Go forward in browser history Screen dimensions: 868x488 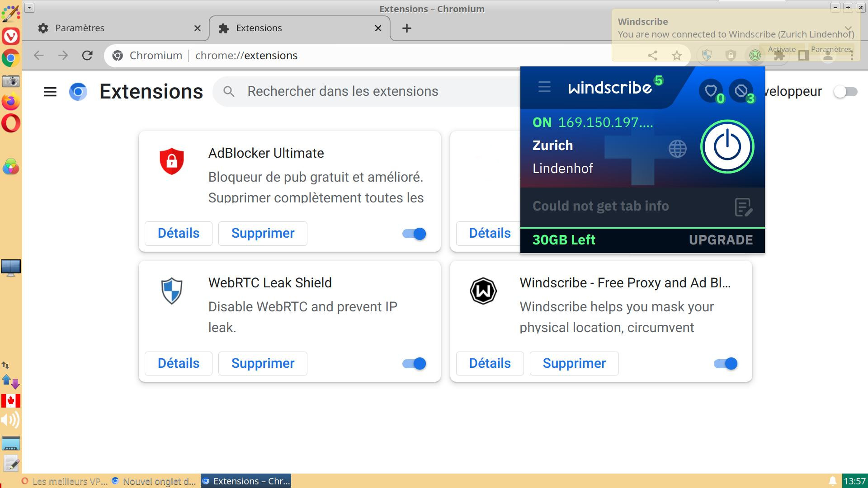[x=63, y=56]
